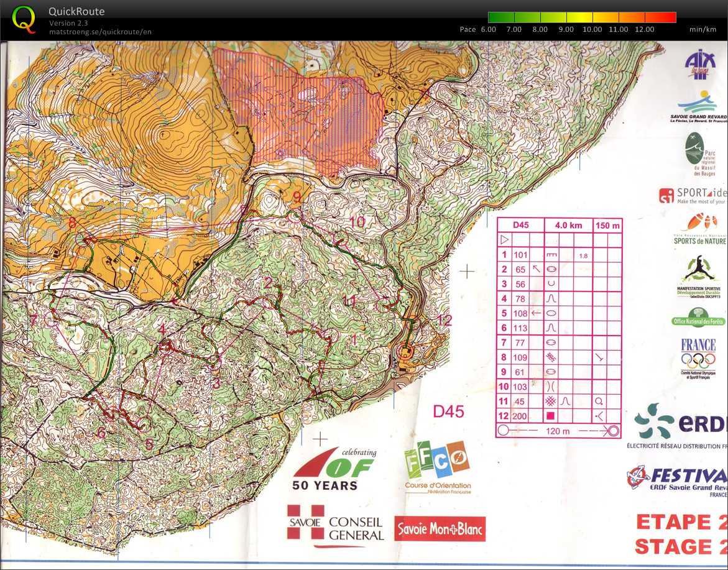
Task: Click control number 10 on the map
Action: point(357,223)
